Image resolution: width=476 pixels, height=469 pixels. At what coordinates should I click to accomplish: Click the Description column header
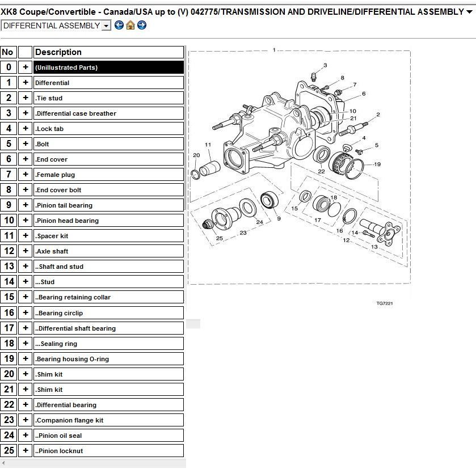(x=108, y=52)
